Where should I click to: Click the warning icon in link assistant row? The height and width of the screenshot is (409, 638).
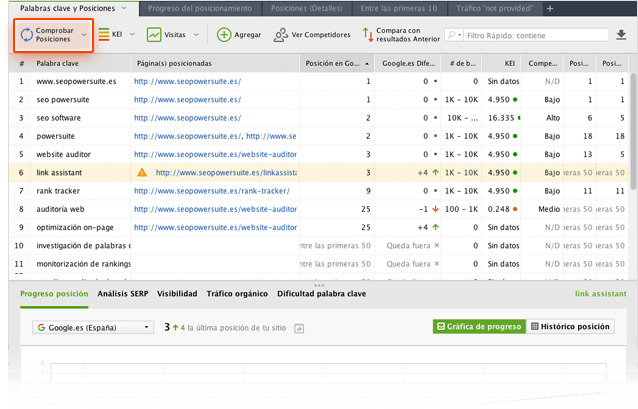click(142, 172)
